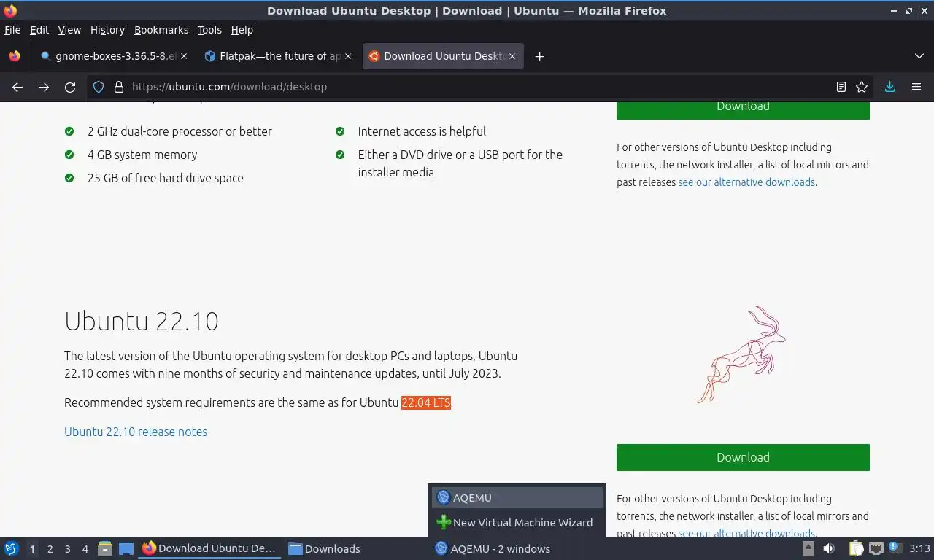Select AQEMU in taskbar window popup
The width and height of the screenshot is (934, 560).
[x=517, y=498]
